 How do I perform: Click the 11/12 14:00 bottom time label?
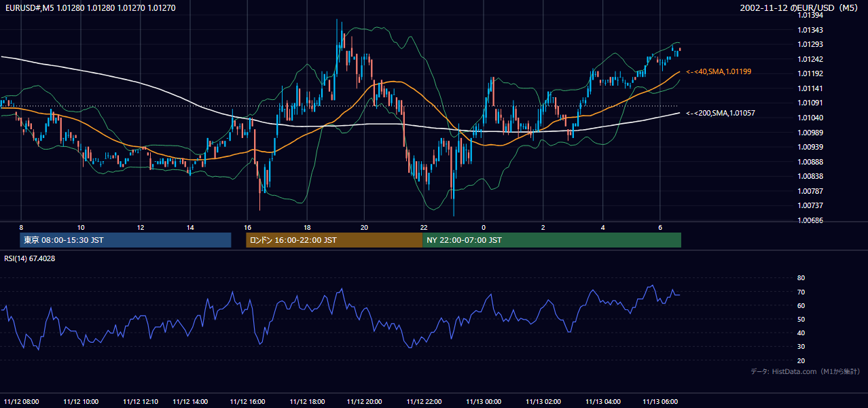coord(189,401)
